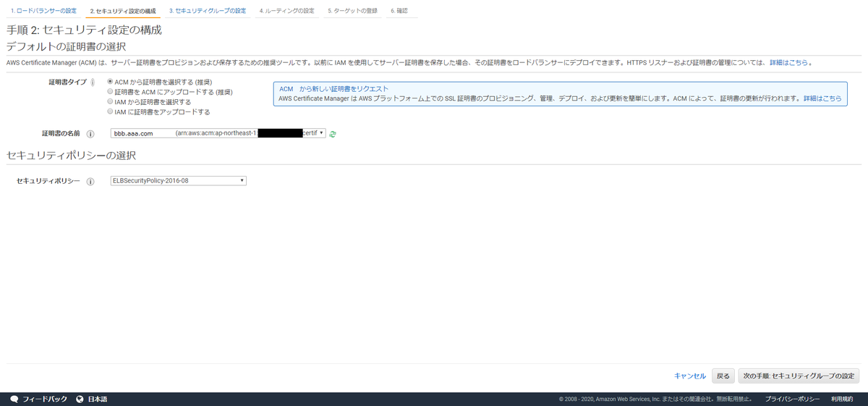
Task: Select step 2 セキュリティ設定の構成 tab
Action: [122, 11]
